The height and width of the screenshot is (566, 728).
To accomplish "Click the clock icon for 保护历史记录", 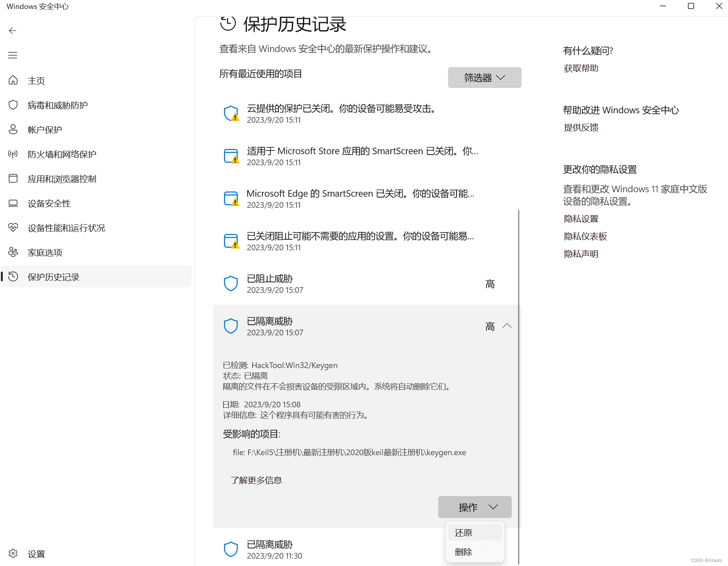I will pyautogui.click(x=13, y=276).
